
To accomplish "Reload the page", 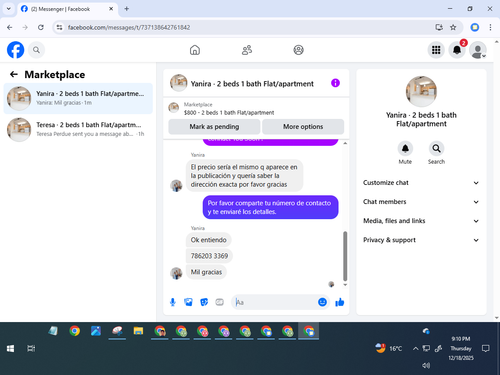I will click(41, 27).
